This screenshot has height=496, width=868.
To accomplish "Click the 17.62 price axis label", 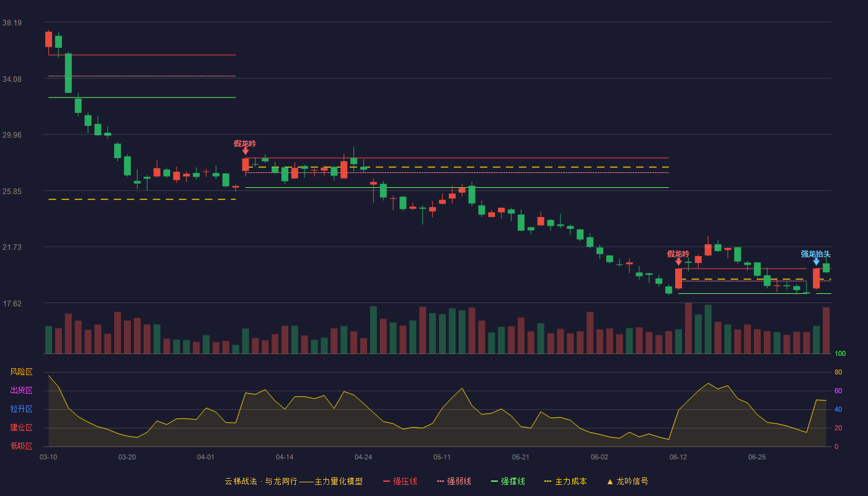I will (12, 303).
